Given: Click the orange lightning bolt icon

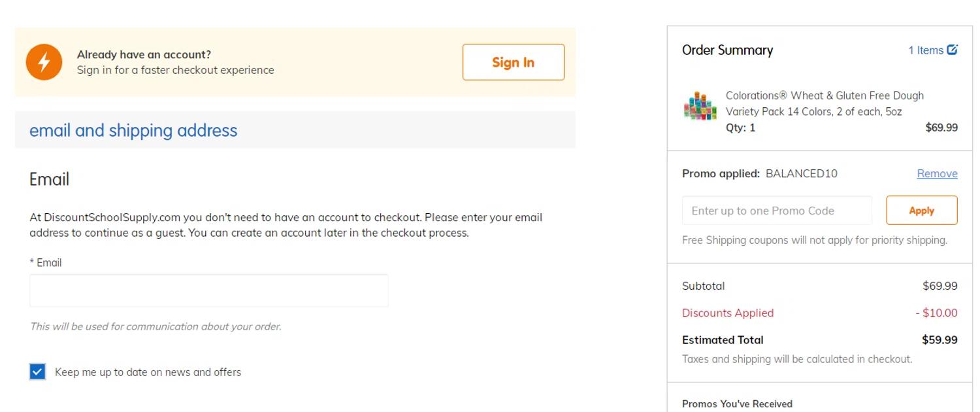Looking at the screenshot, I should (44, 62).
